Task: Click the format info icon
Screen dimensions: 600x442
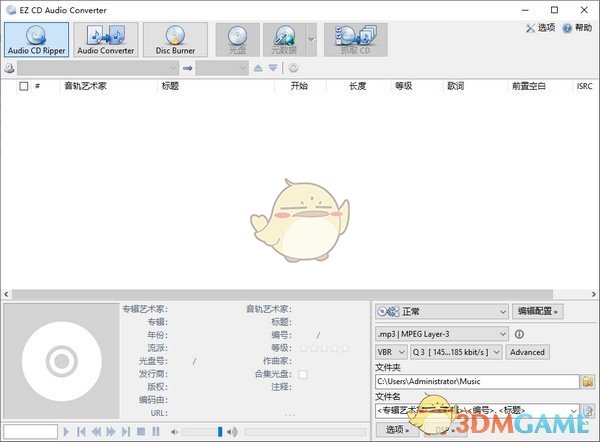Action: [519, 334]
